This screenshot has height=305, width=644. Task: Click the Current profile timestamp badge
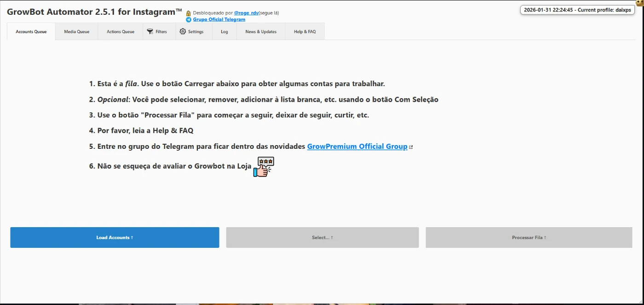(x=577, y=10)
